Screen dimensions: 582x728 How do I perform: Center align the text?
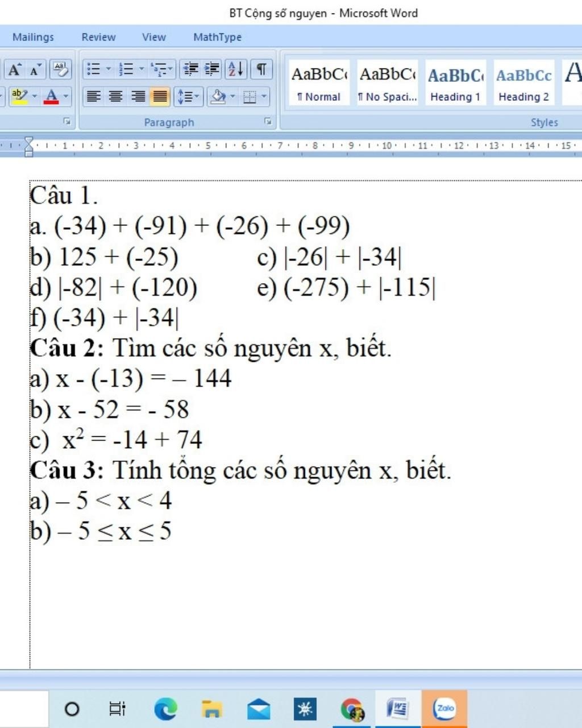point(115,96)
